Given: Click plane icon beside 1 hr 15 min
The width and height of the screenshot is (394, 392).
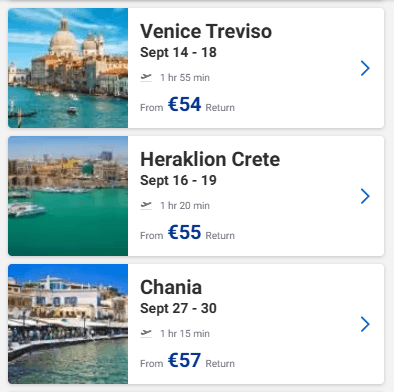Looking at the screenshot, I should pos(146,333).
